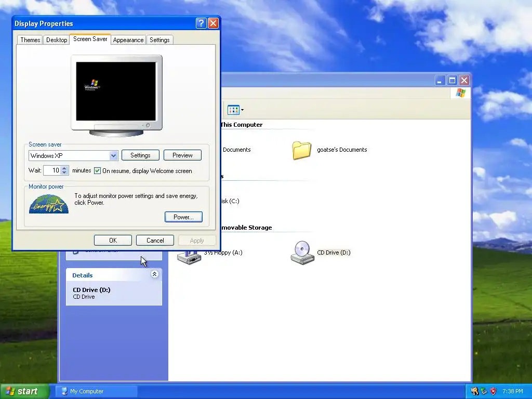Close the My Computer window

tap(464, 81)
